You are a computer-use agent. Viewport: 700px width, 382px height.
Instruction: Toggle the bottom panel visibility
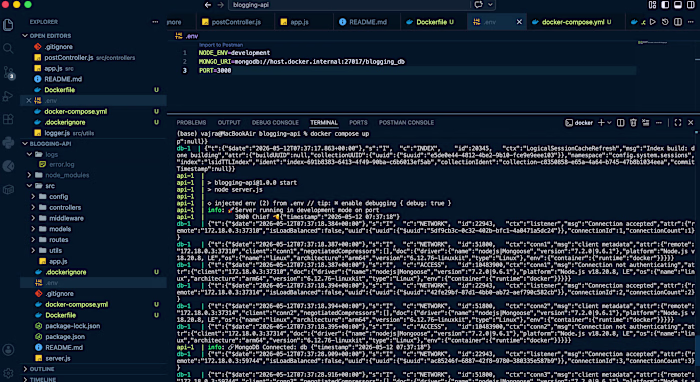[678, 5]
